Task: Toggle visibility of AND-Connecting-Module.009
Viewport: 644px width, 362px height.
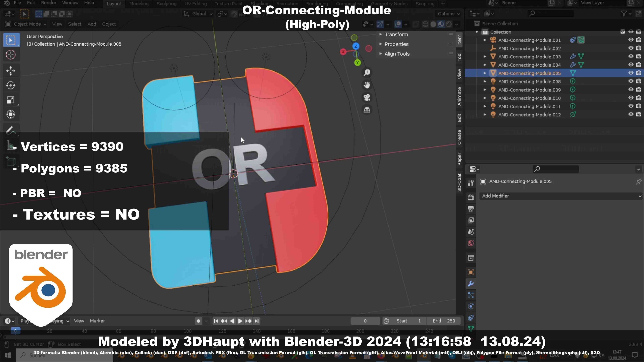Action: pyautogui.click(x=631, y=89)
